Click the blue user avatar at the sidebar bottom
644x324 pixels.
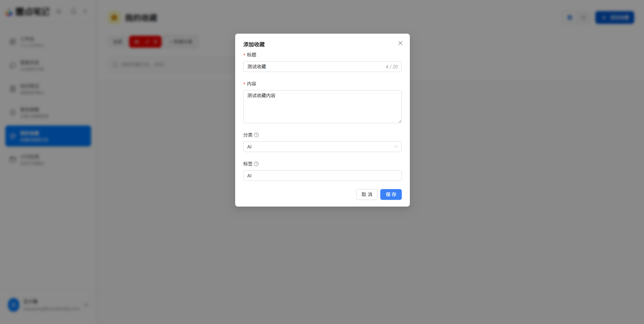[14, 305]
